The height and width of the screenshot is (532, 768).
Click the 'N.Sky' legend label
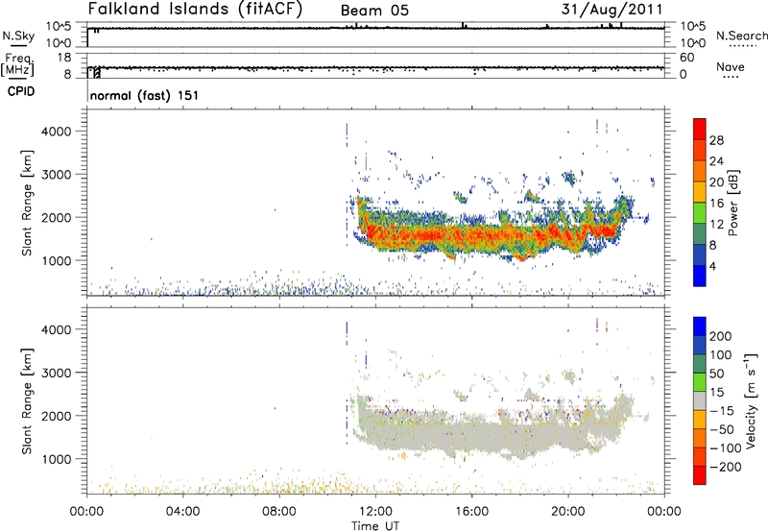18,36
